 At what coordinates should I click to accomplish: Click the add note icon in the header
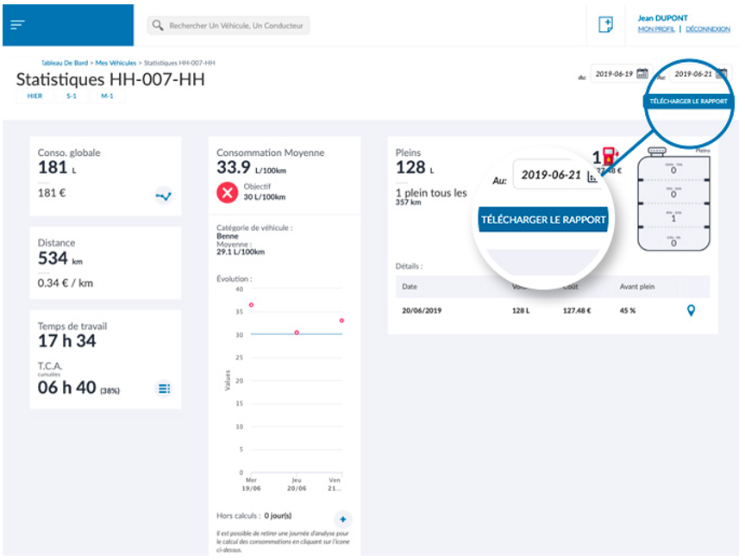pos(605,25)
